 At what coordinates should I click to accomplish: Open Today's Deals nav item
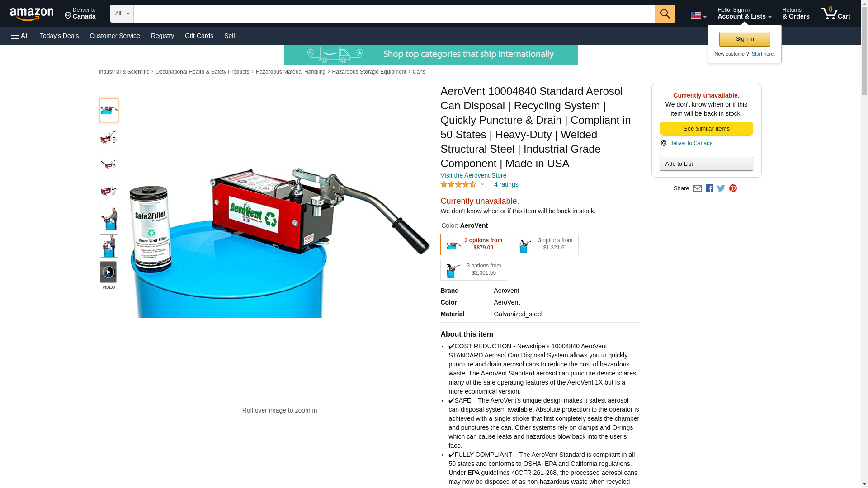pos(59,36)
